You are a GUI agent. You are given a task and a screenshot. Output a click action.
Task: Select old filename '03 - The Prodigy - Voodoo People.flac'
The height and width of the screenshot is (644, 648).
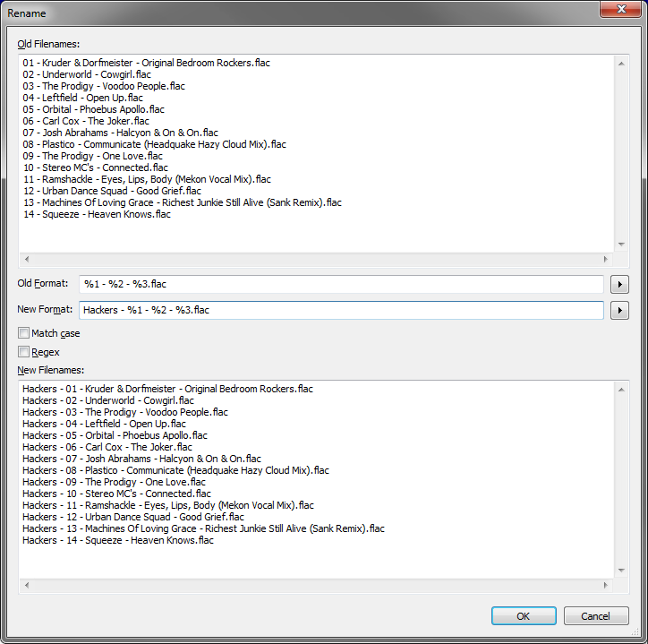coord(104,86)
